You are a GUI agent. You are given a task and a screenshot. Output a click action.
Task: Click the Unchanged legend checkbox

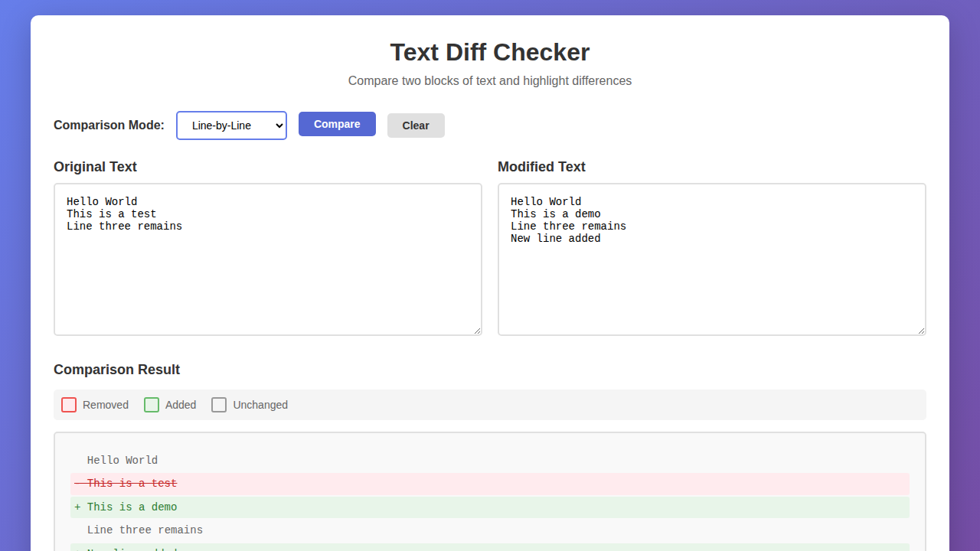(219, 405)
